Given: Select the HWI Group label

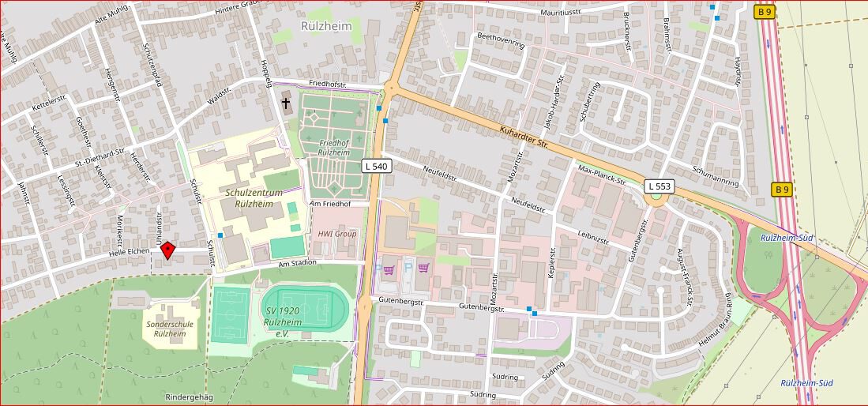Looking at the screenshot, I should [337, 234].
